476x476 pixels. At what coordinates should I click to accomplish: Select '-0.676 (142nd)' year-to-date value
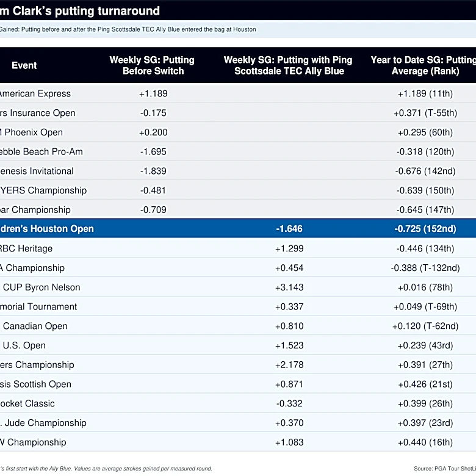425,171
